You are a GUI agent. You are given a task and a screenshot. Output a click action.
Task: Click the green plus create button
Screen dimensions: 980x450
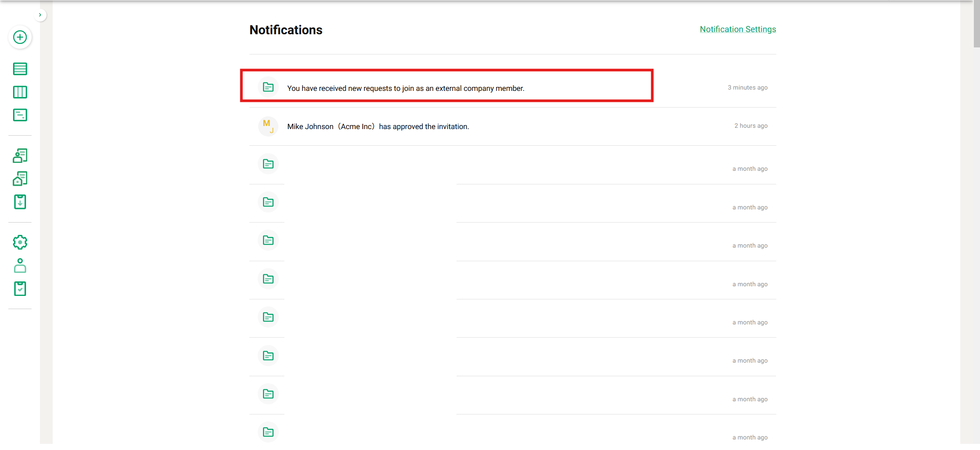tap(20, 37)
